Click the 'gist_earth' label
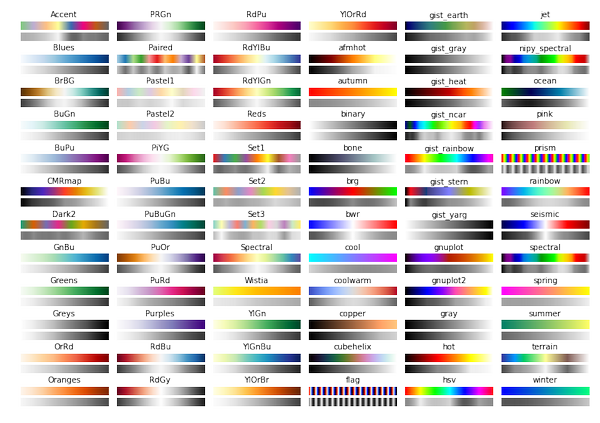This screenshot has width=600, height=423. (x=448, y=15)
